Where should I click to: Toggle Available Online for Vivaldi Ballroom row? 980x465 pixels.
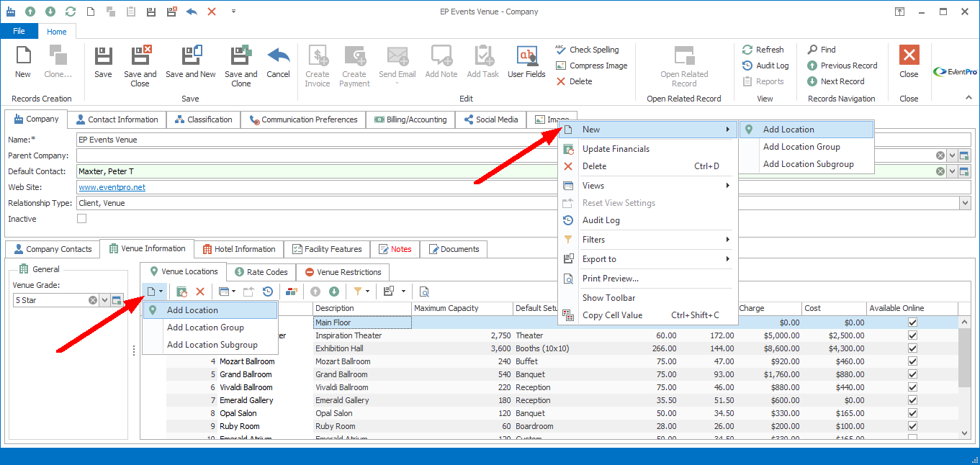[x=912, y=387]
